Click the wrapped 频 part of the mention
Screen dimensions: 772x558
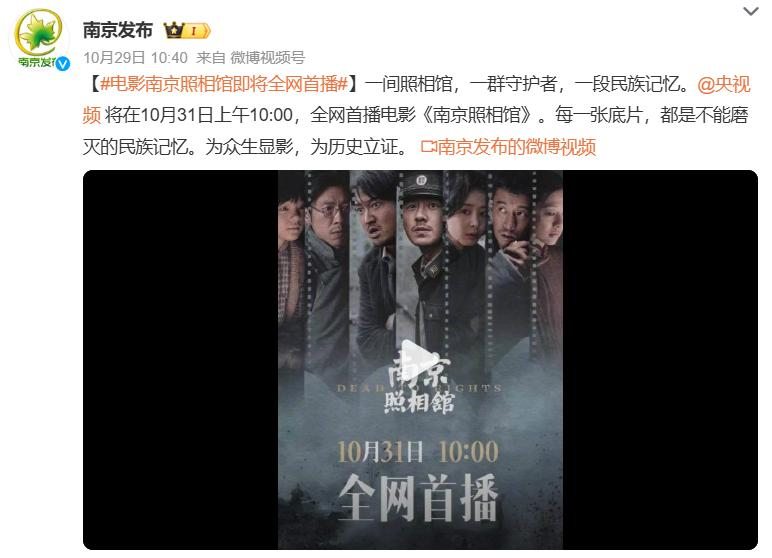point(92,115)
